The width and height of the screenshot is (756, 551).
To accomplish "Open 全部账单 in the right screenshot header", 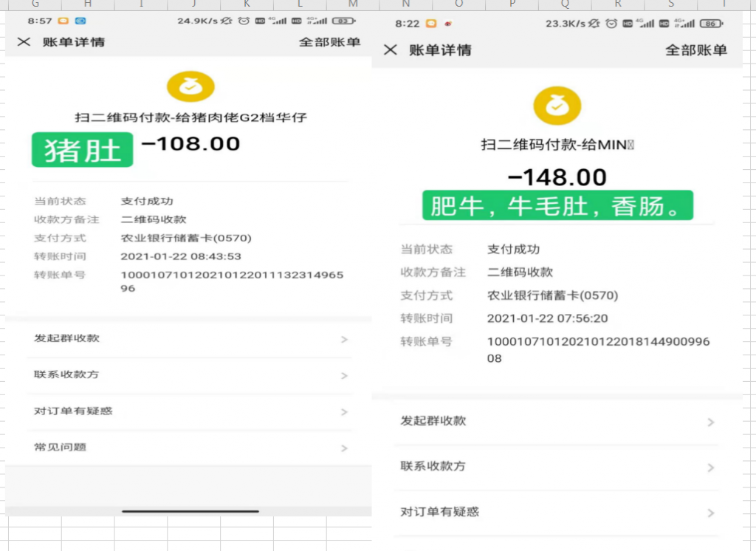I will click(x=695, y=50).
